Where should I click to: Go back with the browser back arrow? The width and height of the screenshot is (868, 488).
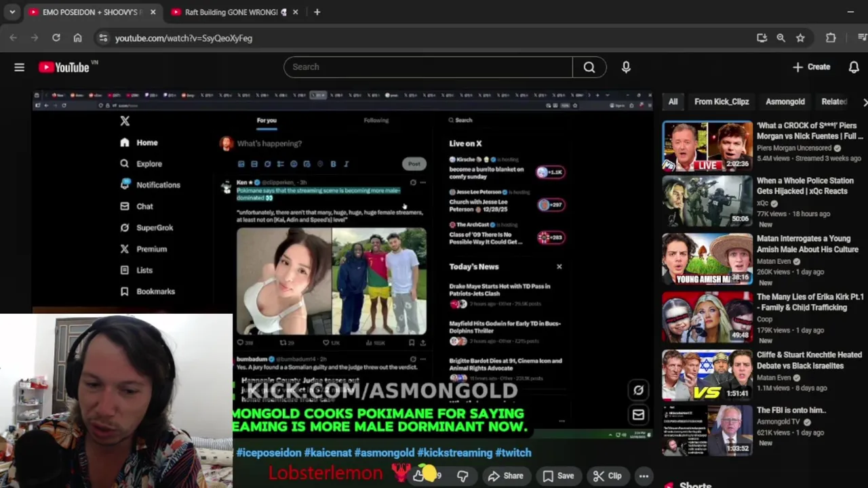coord(14,38)
